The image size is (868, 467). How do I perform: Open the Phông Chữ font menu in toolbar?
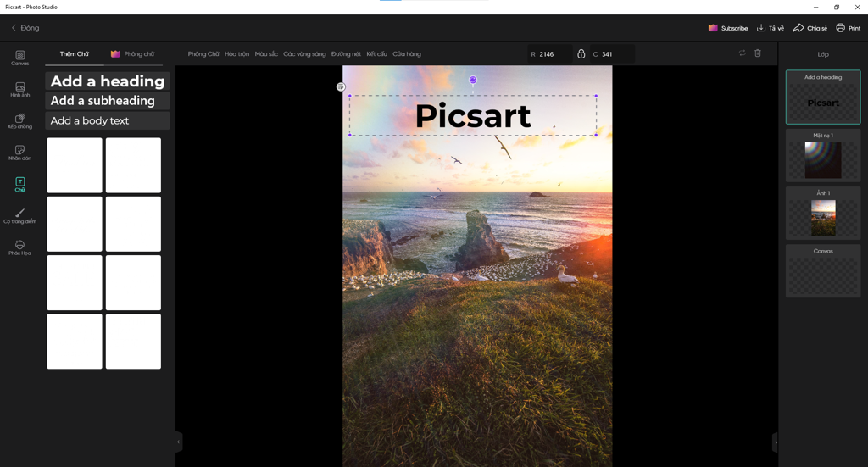tap(203, 53)
